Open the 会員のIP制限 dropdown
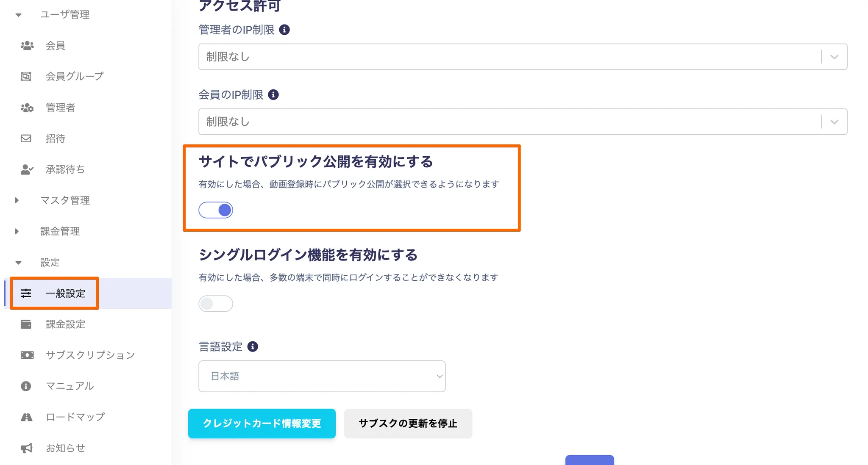 522,122
